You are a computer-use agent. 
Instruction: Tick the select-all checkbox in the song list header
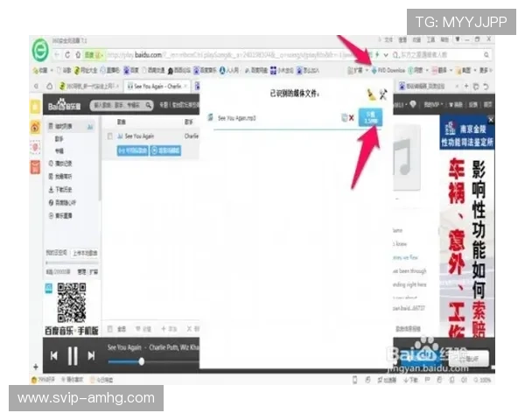tap(109, 122)
